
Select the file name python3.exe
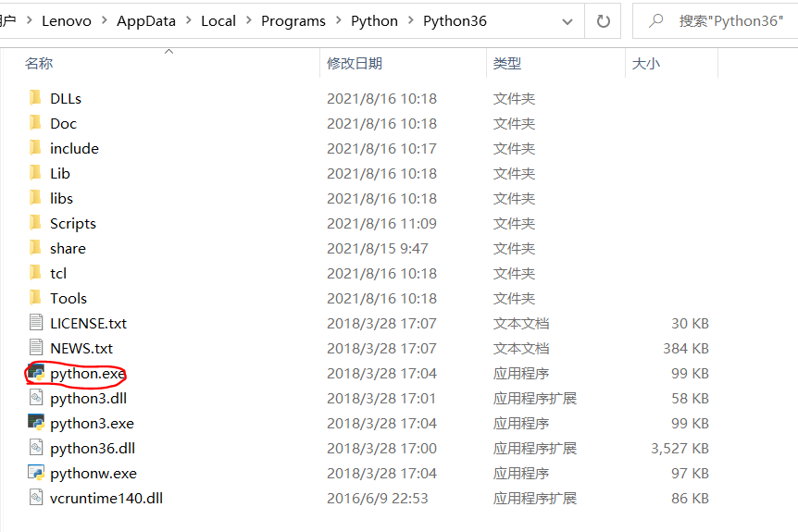click(x=93, y=423)
